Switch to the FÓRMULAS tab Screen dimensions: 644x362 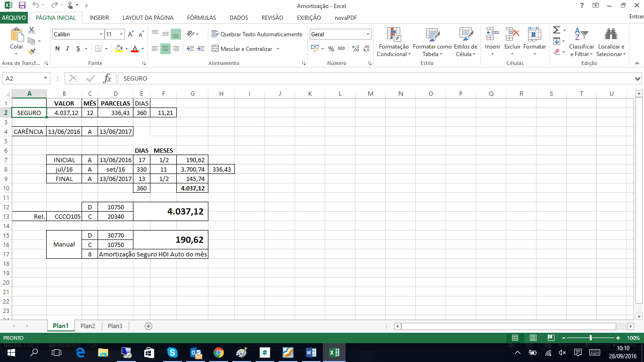click(201, 17)
